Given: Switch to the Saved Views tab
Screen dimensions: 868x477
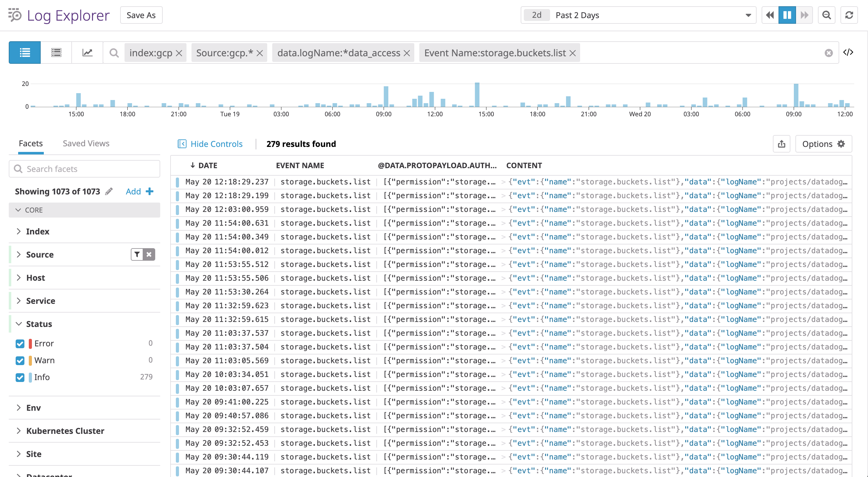Looking at the screenshot, I should click(x=86, y=143).
